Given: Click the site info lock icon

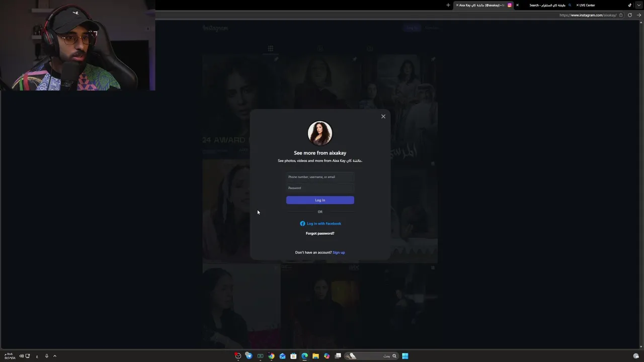Looking at the screenshot, I should [621, 15].
